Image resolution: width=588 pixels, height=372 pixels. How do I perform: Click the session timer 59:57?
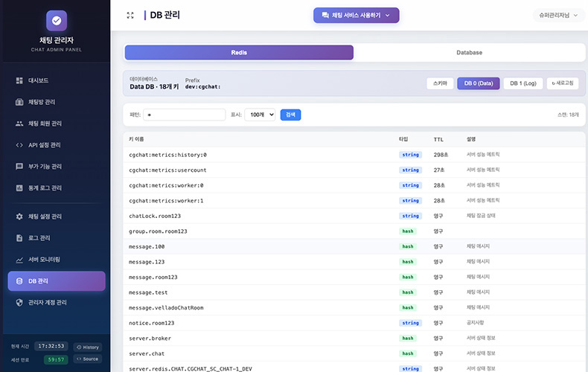(x=56, y=359)
